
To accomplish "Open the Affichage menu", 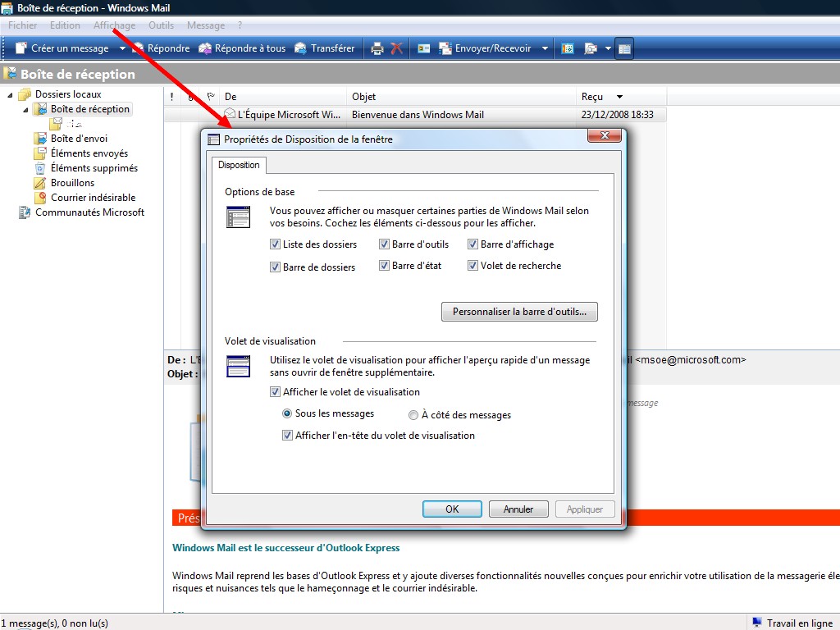I will pyautogui.click(x=114, y=25).
